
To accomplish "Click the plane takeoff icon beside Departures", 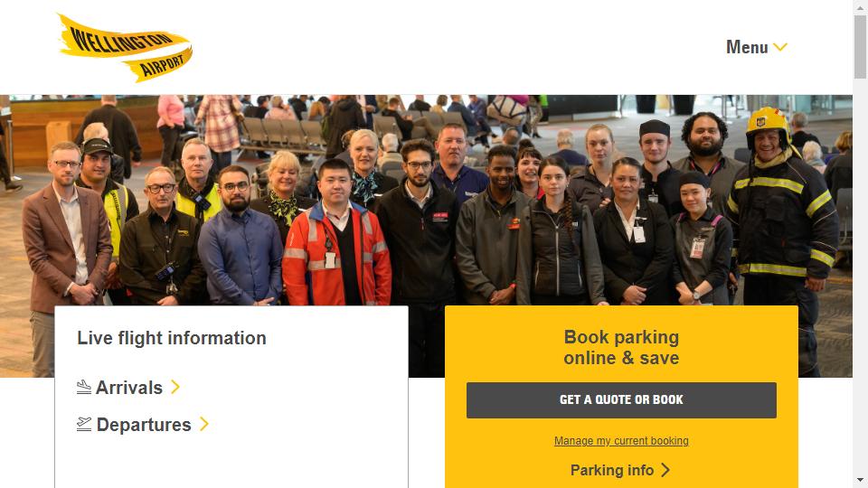I will tap(83, 425).
